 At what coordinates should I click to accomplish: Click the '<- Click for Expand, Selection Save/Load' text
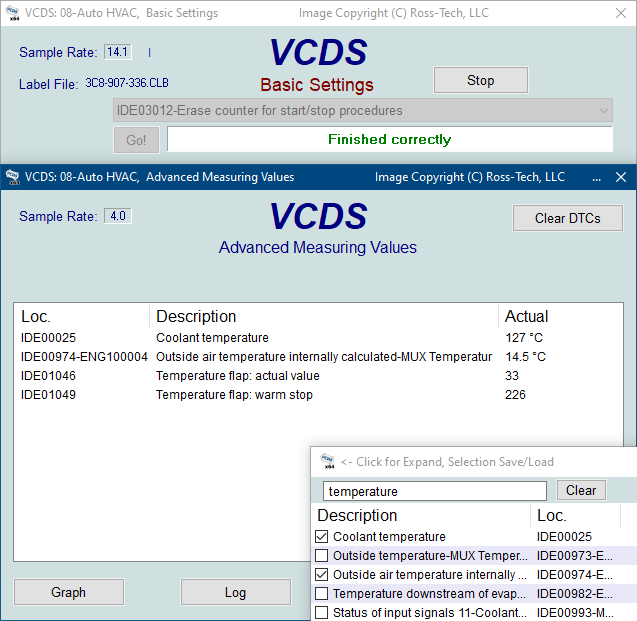[x=447, y=462]
